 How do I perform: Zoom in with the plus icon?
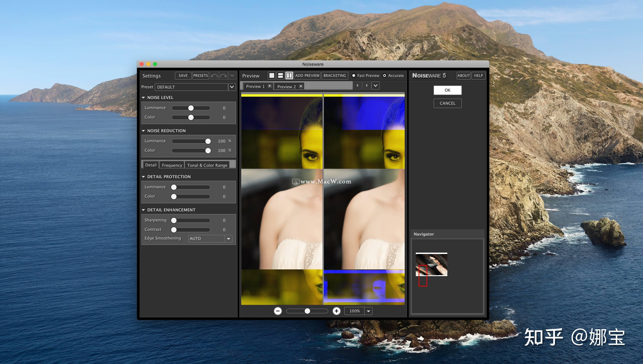coord(336,311)
